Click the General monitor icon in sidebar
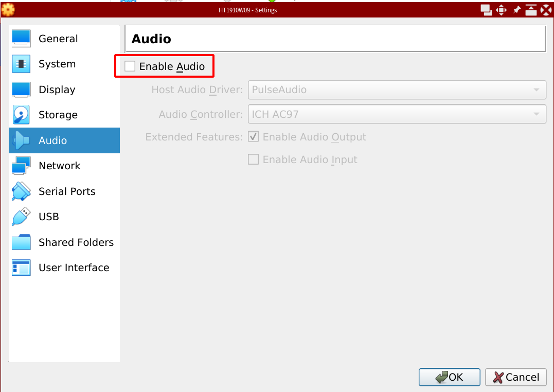This screenshot has height=392, width=554. coord(21,39)
